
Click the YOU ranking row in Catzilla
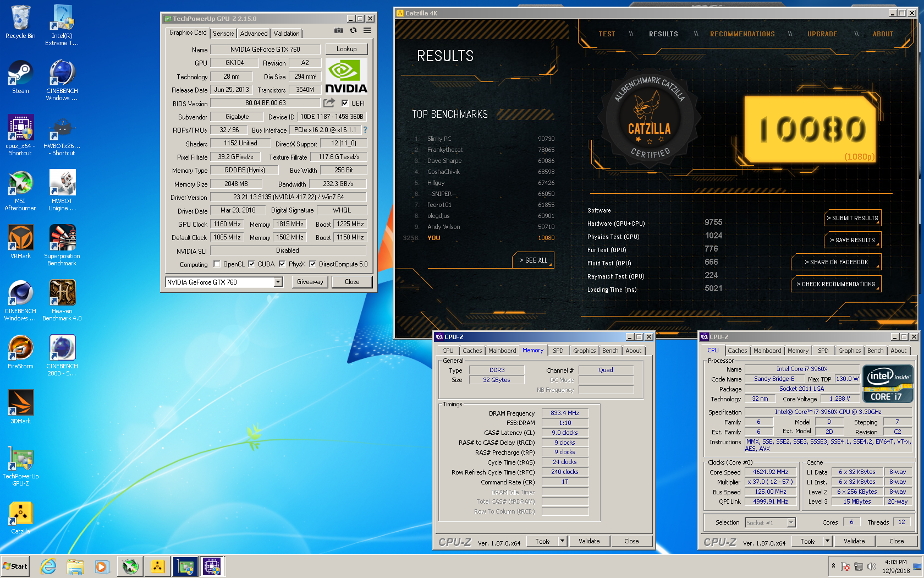(479, 238)
